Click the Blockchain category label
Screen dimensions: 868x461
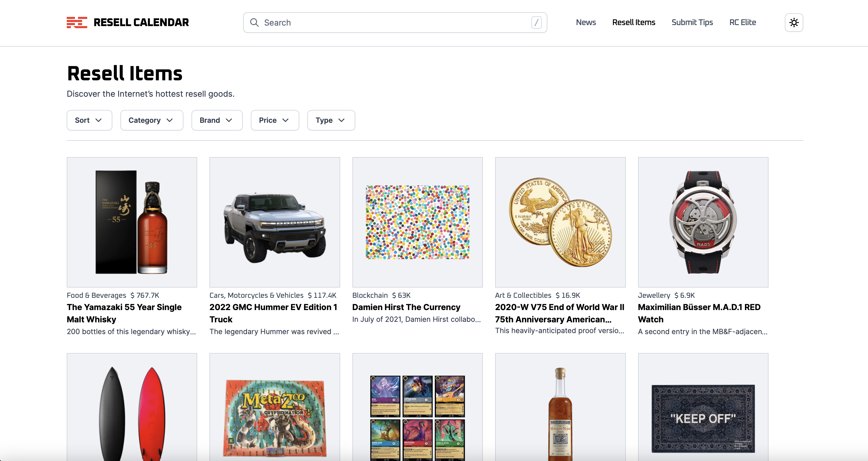coord(370,295)
